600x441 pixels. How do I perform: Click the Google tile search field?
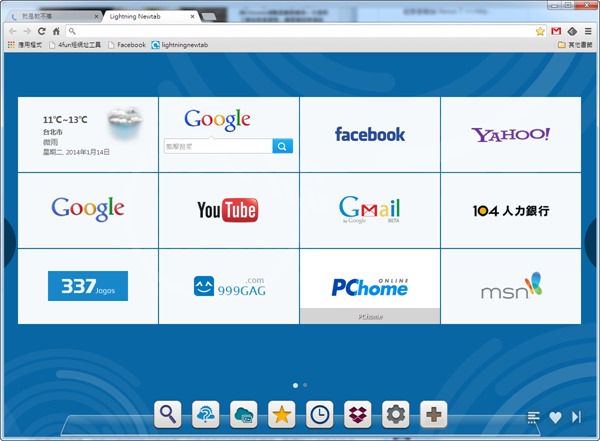[x=218, y=146]
